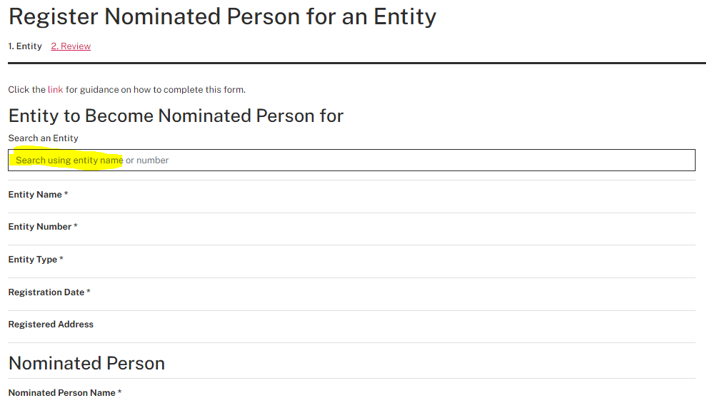706x403 pixels.
Task: Click the asterisk beside Entity Type
Action: tap(61, 260)
